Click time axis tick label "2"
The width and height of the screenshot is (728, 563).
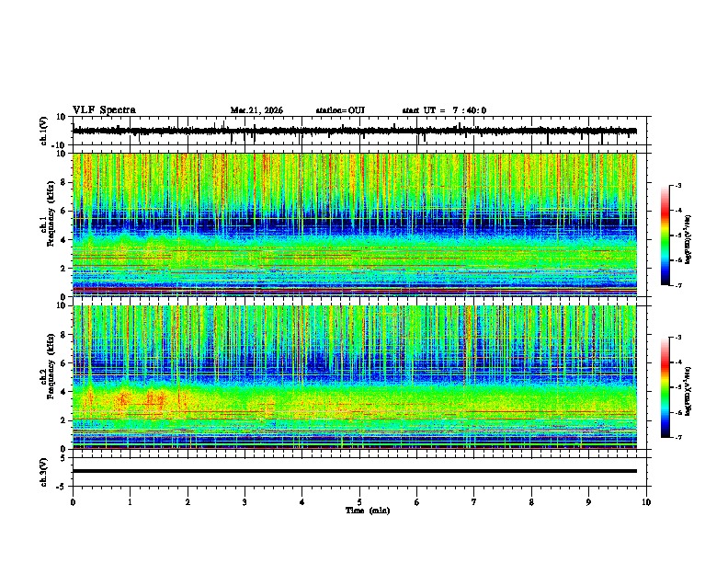click(188, 502)
